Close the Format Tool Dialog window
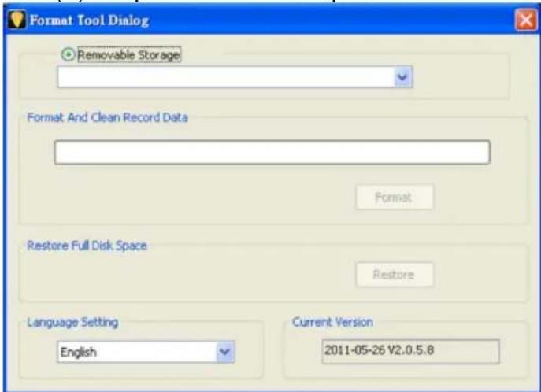The width and height of the screenshot is (541, 392). tap(525, 20)
